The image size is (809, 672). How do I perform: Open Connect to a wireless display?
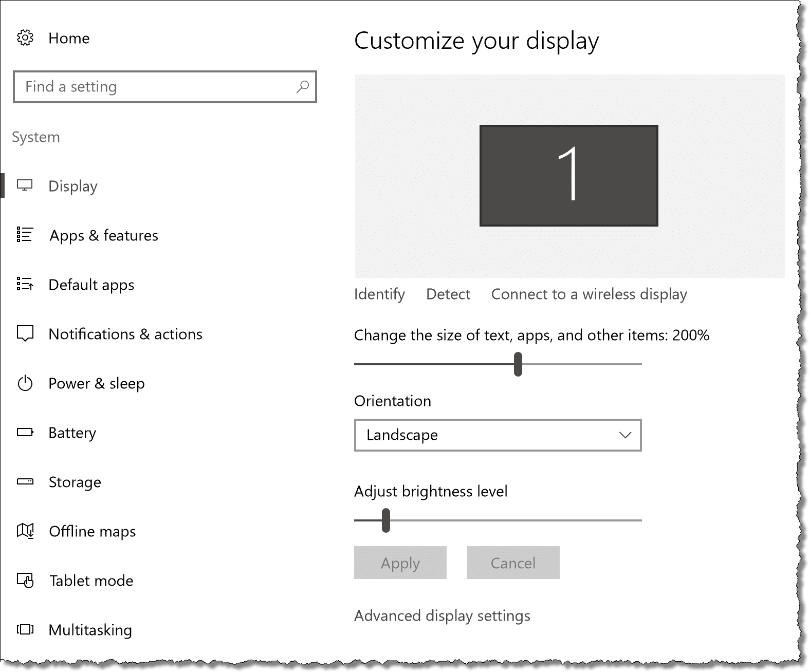(x=589, y=294)
